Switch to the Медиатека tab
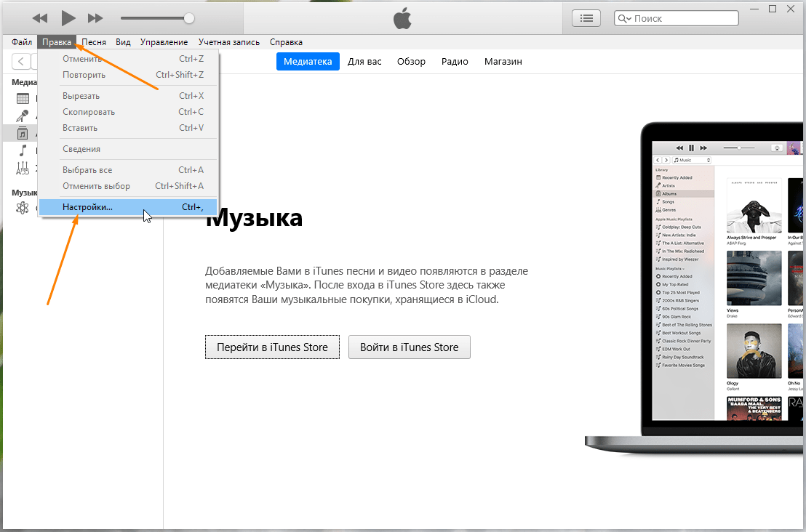The image size is (806, 532). [x=308, y=62]
